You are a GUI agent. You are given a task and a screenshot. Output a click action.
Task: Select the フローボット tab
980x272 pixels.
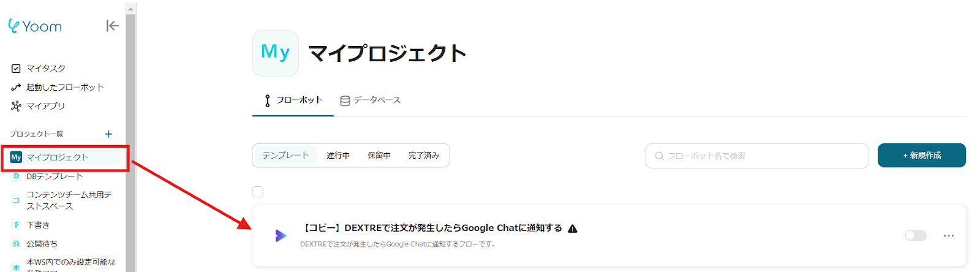[293, 100]
